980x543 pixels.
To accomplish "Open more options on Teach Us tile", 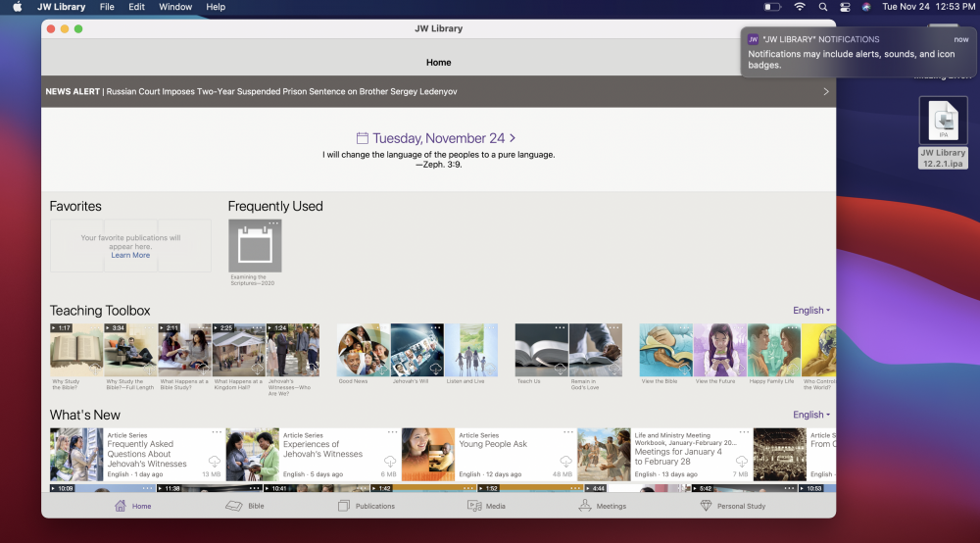I will [560, 327].
